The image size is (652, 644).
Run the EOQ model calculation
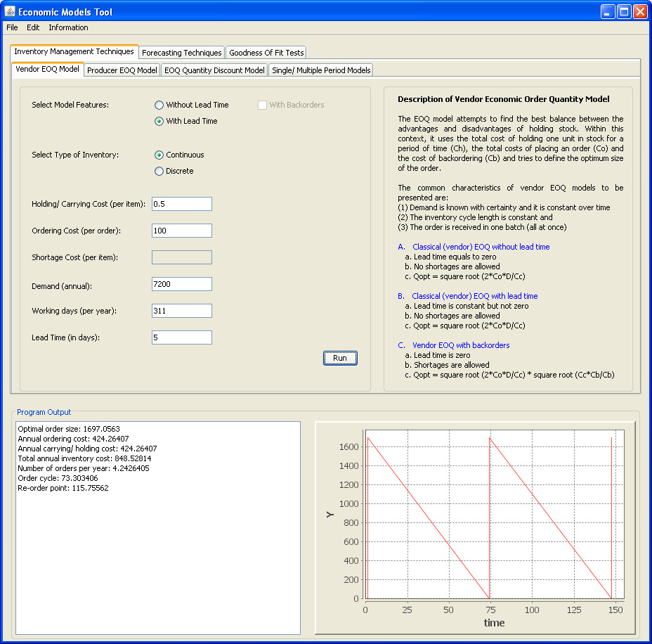(340, 358)
